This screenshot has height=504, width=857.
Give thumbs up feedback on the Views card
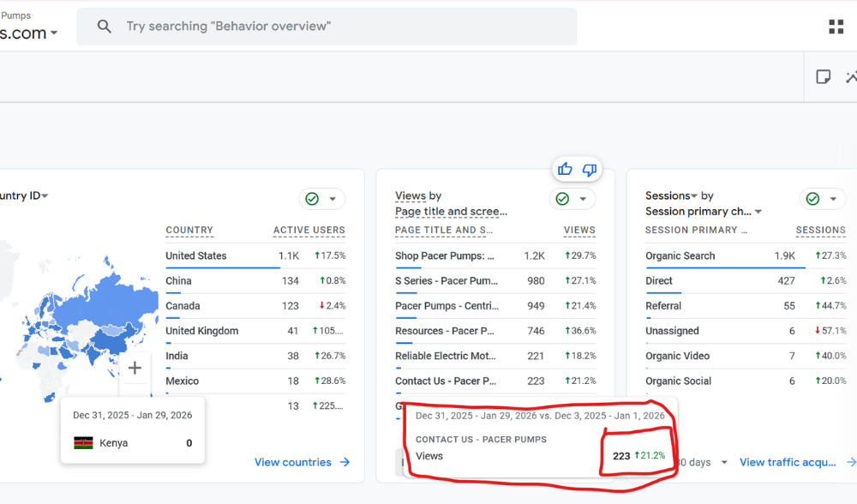[x=565, y=169]
